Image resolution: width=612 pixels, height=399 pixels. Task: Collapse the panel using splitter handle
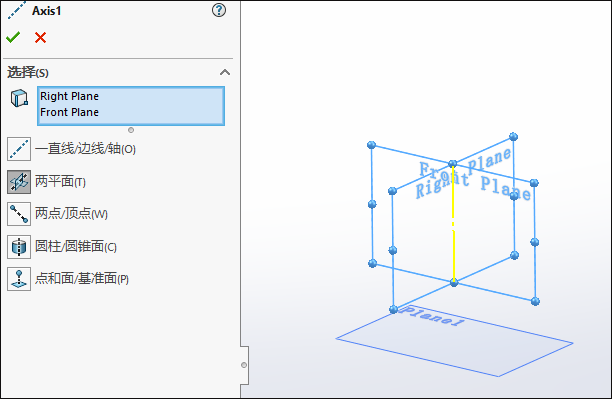[x=244, y=365]
